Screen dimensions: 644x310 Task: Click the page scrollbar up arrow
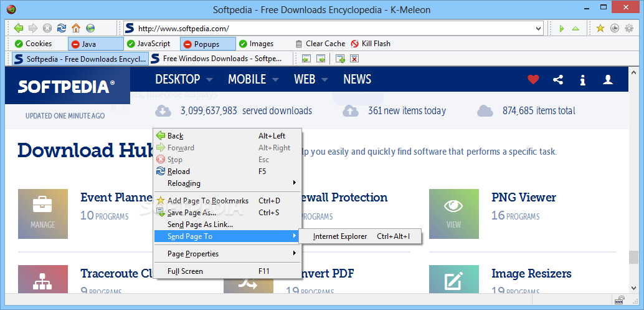point(634,72)
